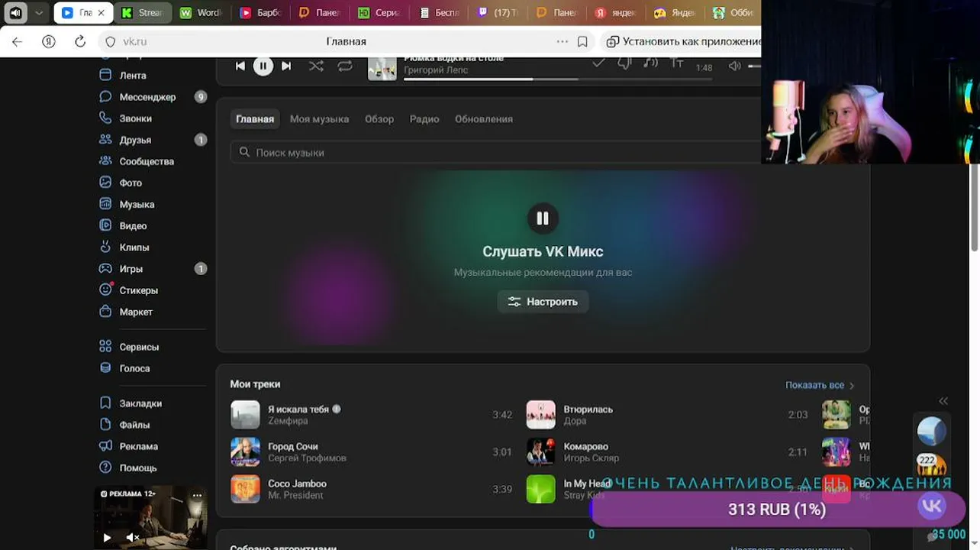Open the now-playing album cover thumbnail
Screen dimensions: 980x550
[x=382, y=68]
